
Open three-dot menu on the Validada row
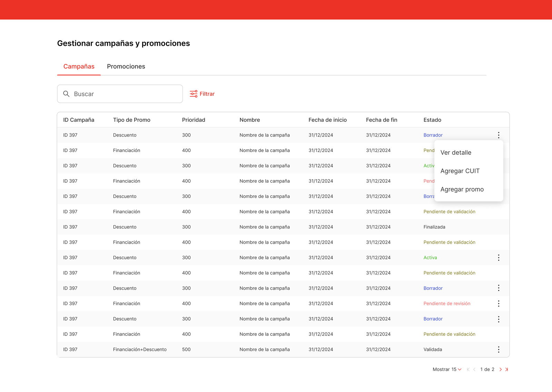click(499, 350)
